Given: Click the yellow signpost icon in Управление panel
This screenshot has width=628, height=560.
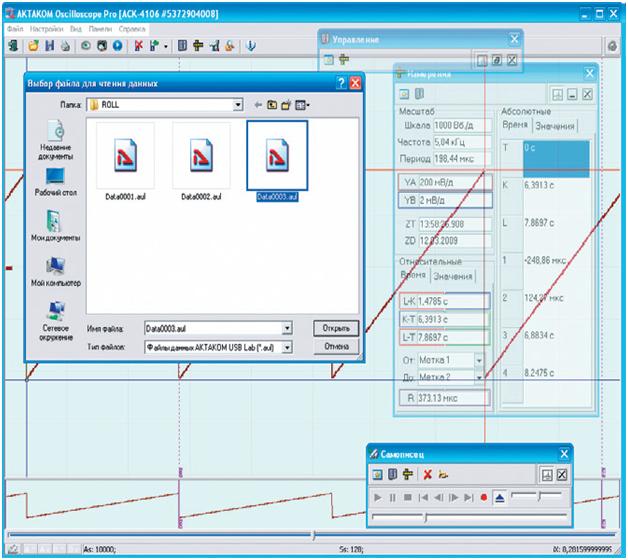Looking at the screenshot, I should pos(344,60).
